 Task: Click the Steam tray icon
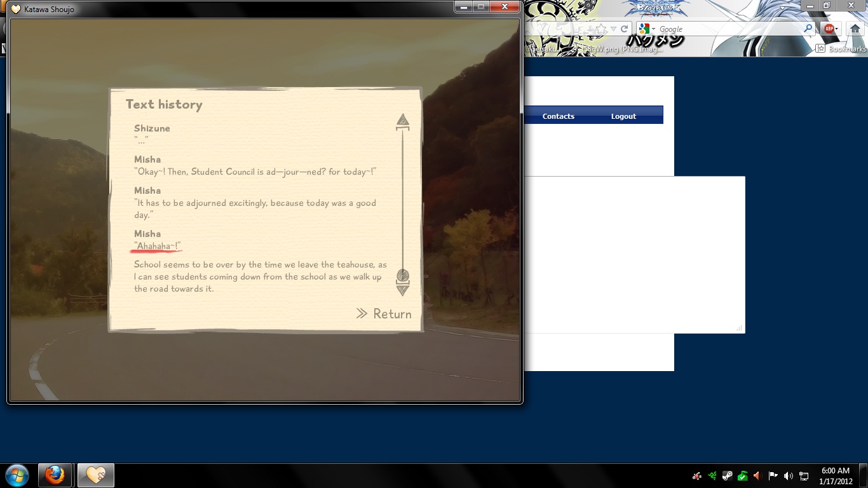728,475
